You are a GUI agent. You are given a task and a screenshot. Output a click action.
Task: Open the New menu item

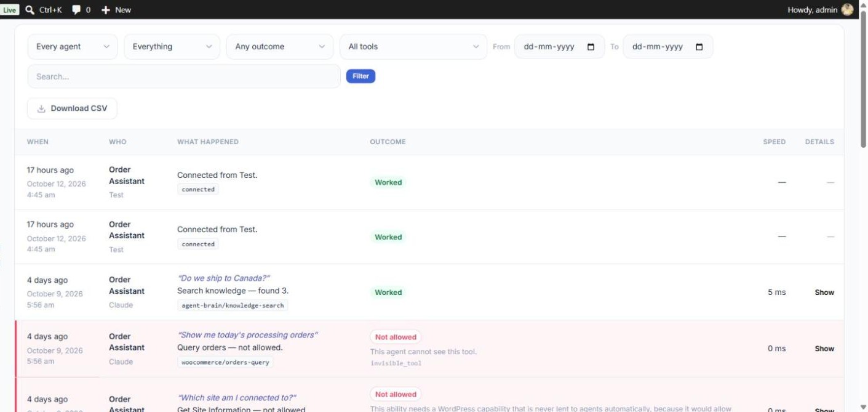coord(116,10)
